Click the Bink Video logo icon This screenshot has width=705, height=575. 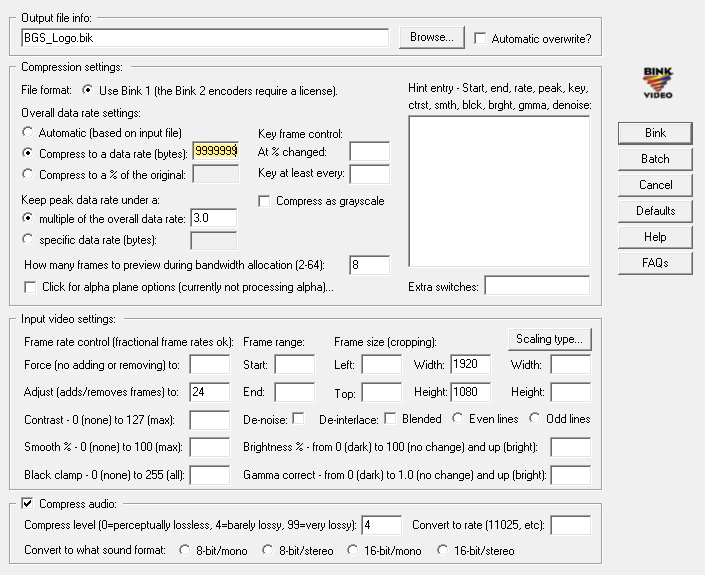tap(657, 83)
